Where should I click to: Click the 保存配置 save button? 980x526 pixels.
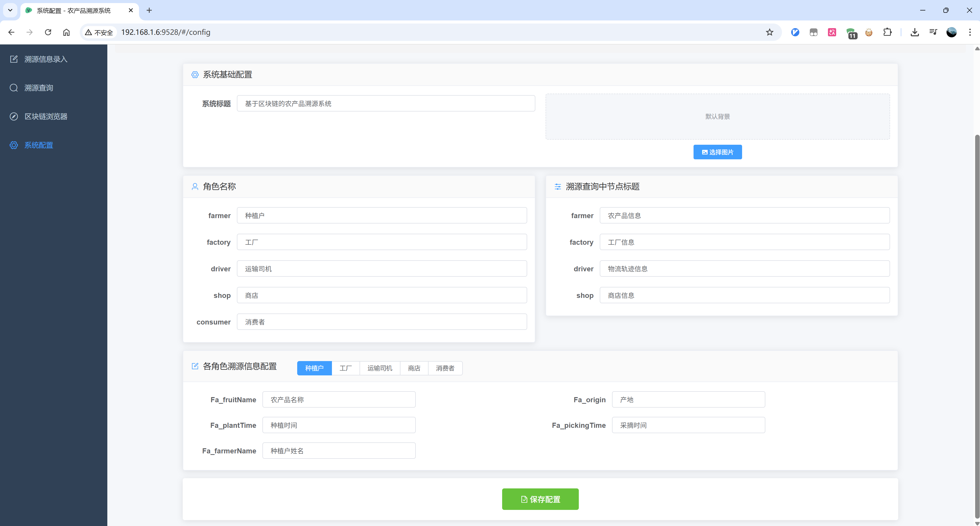coord(540,499)
